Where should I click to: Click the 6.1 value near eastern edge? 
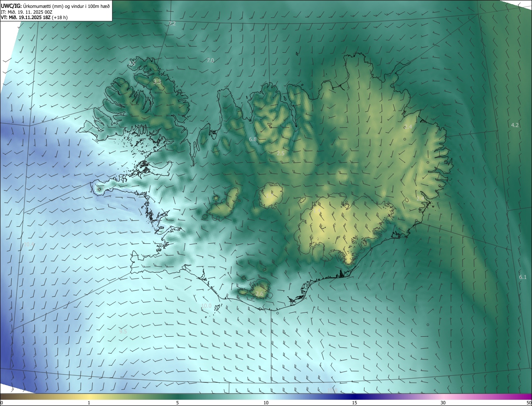523,277
